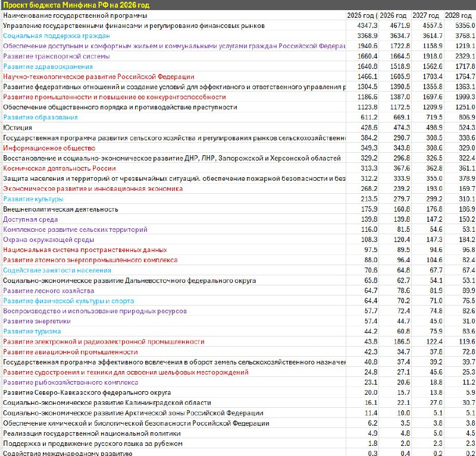This screenshot has height=456, width=476.
Task: Click the value 4347.3 in the first row
Action: pyautogui.click(x=367, y=26)
